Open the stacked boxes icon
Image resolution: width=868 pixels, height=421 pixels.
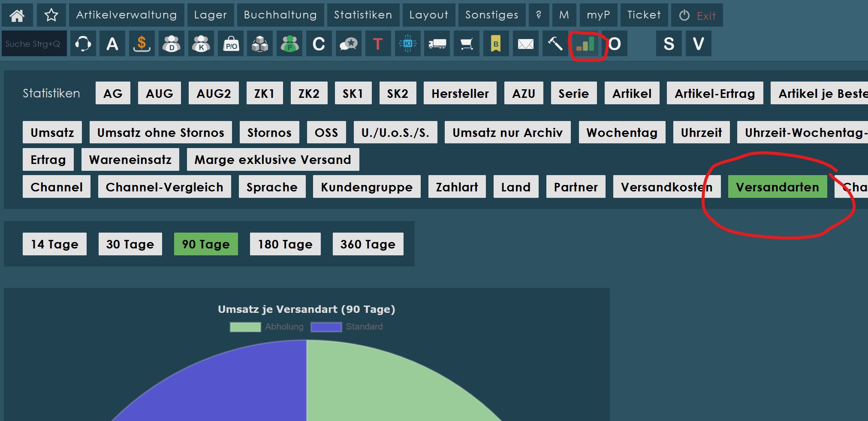click(260, 43)
